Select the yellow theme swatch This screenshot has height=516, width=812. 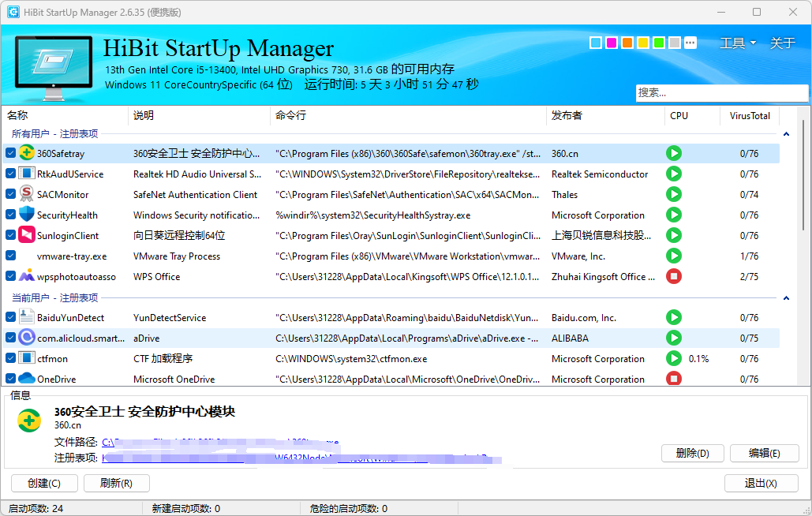click(643, 43)
